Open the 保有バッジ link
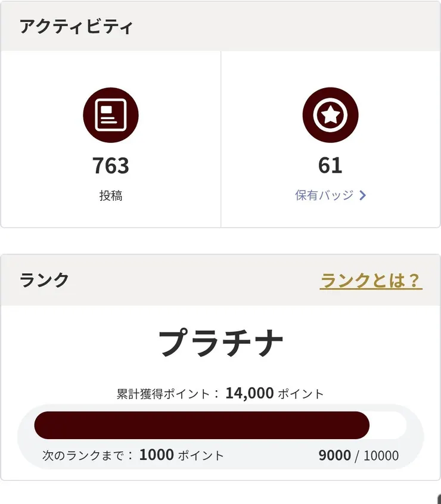This screenshot has width=441, height=504. 324,195
